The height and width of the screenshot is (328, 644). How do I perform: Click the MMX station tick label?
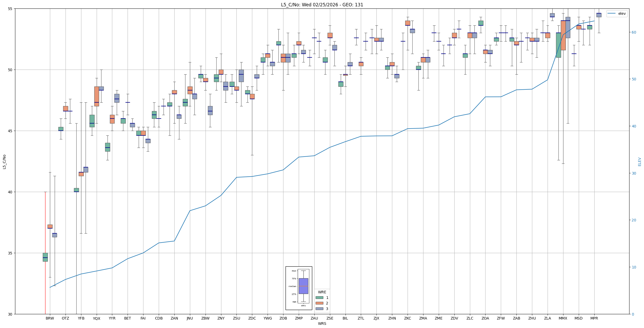coord(563,318)
